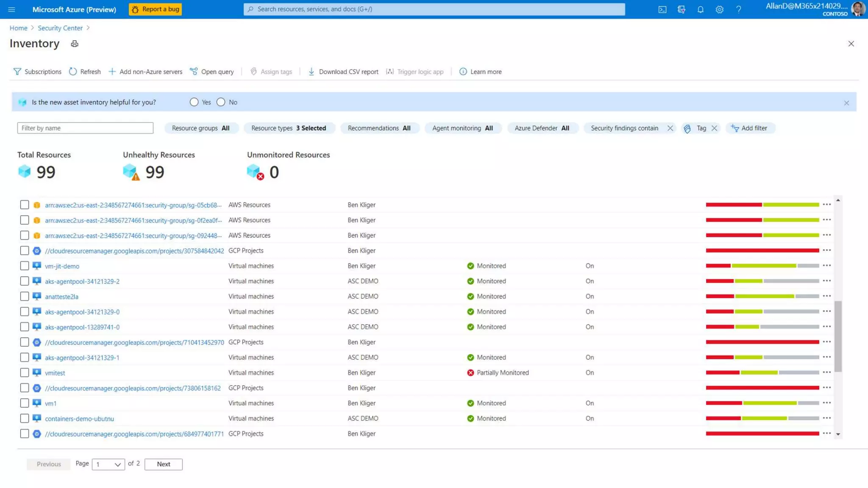The height and width of the screenshot is (488, 868).
Task: Open more options for vm-jit-demo row
Action: [826, 266]
